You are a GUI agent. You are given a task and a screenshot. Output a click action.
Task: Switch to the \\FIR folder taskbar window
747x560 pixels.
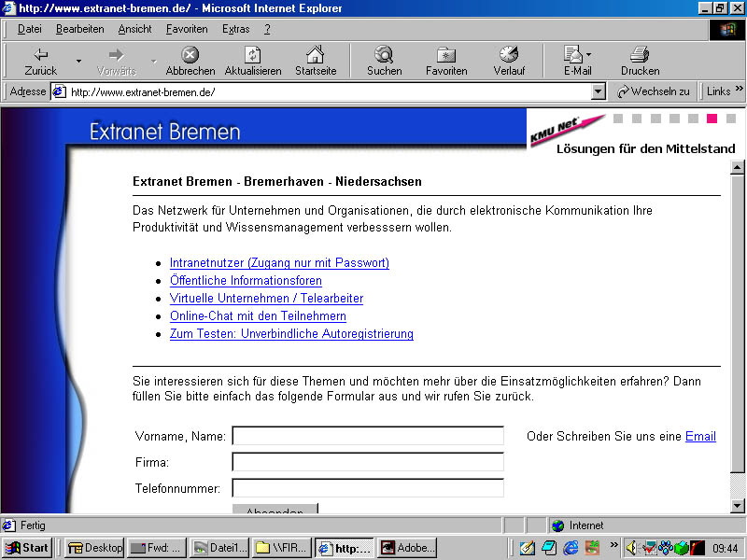pos(283,548)
